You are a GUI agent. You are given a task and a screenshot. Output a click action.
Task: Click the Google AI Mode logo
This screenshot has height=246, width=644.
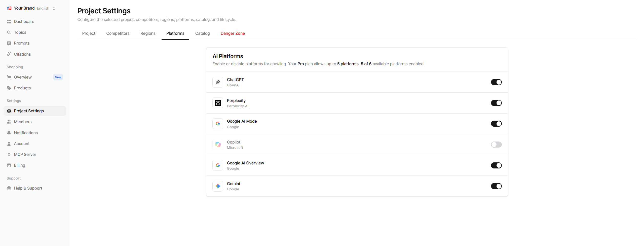(x=218, y=124)
